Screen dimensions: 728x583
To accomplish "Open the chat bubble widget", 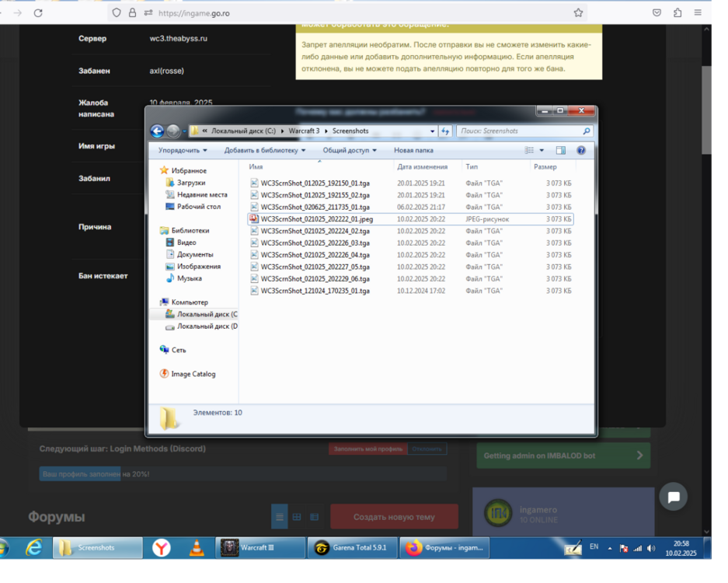I will (x=673, y=497).
